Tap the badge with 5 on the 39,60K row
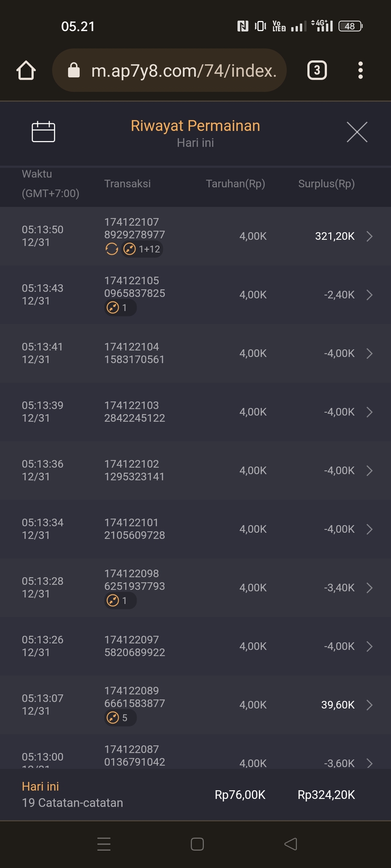This screenshot has height=868, width=391. (120, 718)
